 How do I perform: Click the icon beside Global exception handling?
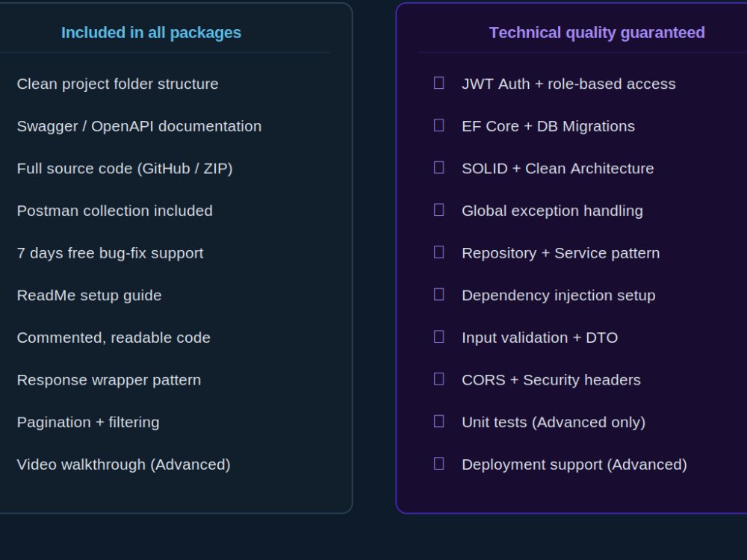pyautogui.click(x=438, y=210)
